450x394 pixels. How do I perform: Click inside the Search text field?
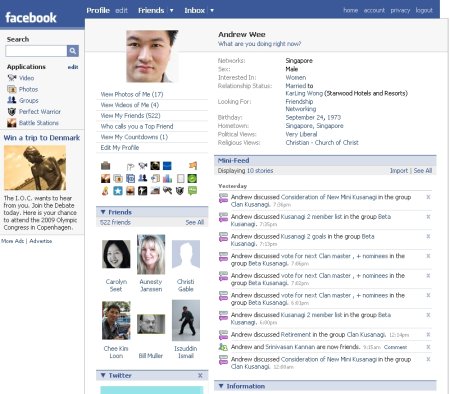36,51
